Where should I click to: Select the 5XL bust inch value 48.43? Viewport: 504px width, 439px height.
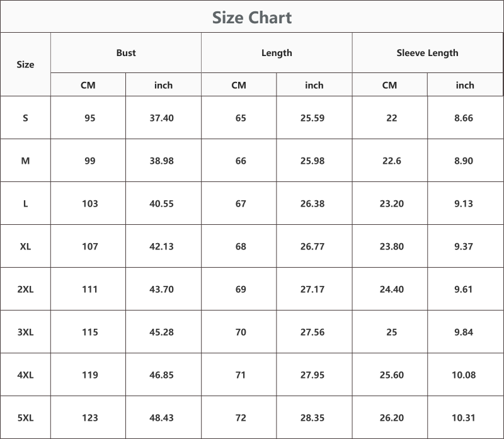(161, 418)
